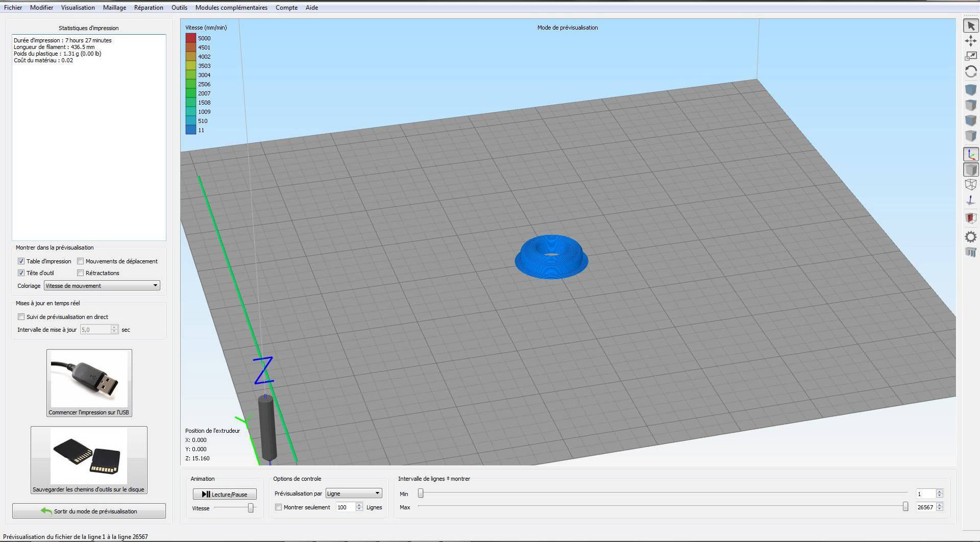Click the SD cards picture
Viewport: 980px width, 542px height.
coord(89,456)
